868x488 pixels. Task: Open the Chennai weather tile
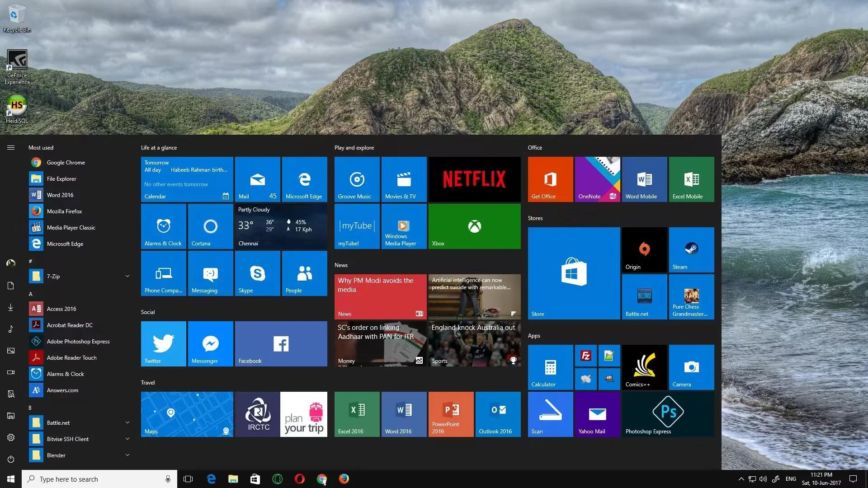click(281, 226)
